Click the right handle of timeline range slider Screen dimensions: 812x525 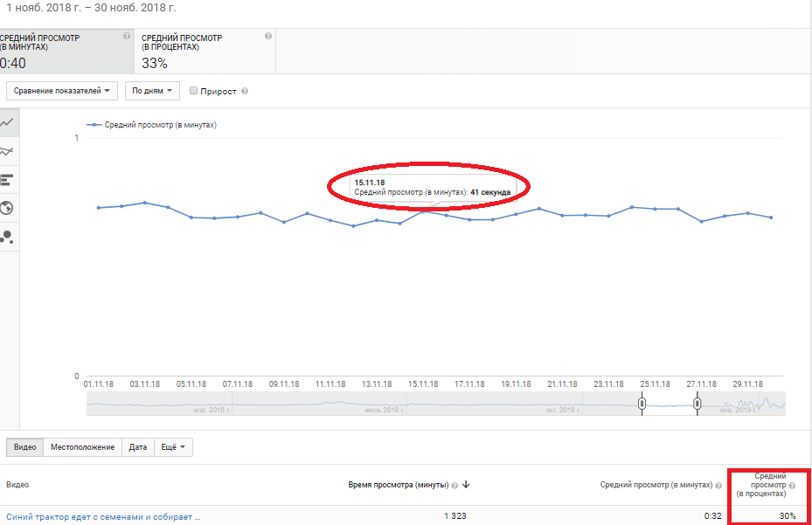tap(697, 404)
